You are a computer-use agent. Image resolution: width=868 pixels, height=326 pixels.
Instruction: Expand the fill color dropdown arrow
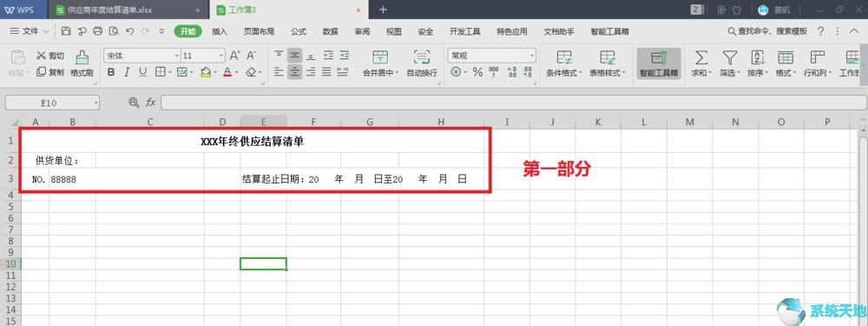point(214,73)
